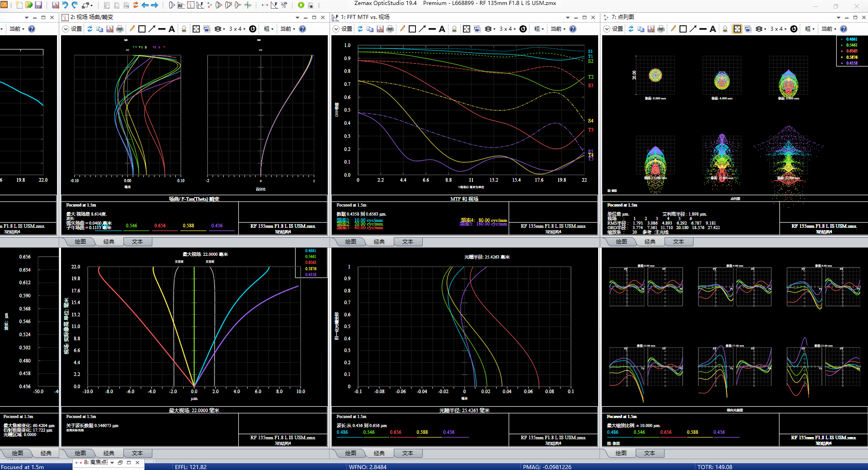The image size is (868, 470).
Task: Open help for the spot diagram window
Action: coord(844,28)
